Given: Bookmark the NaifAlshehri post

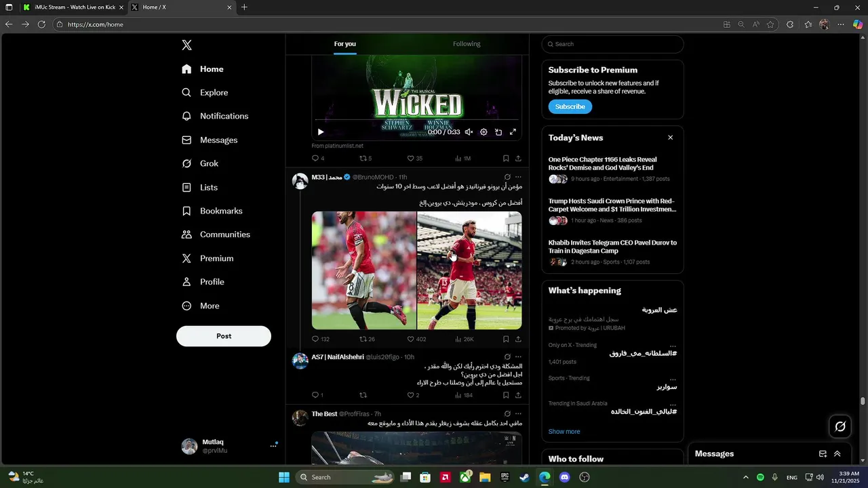Looking at the screenshot, I should click(506, 395).
